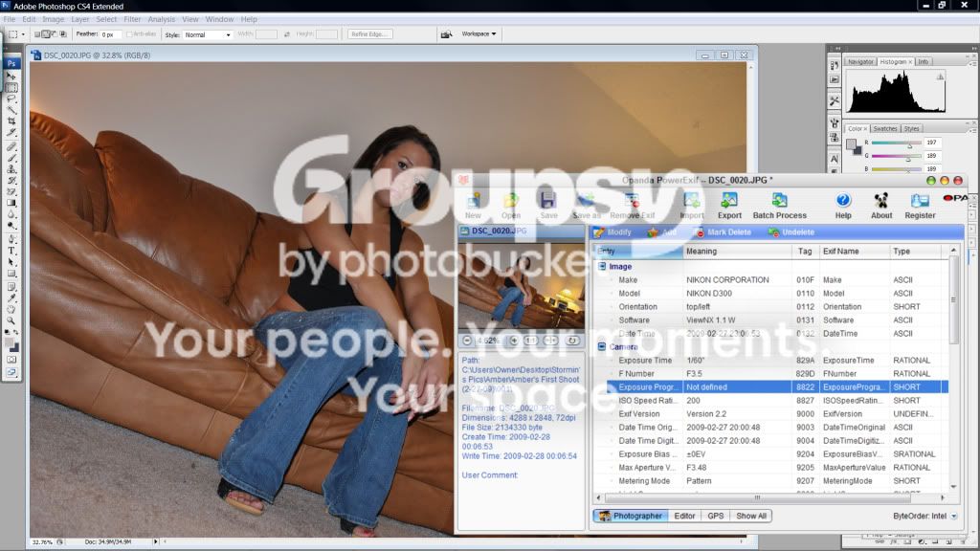Click the Feather input field
The width and height of the screenshot is (980, 551).
tap(111, 34)
